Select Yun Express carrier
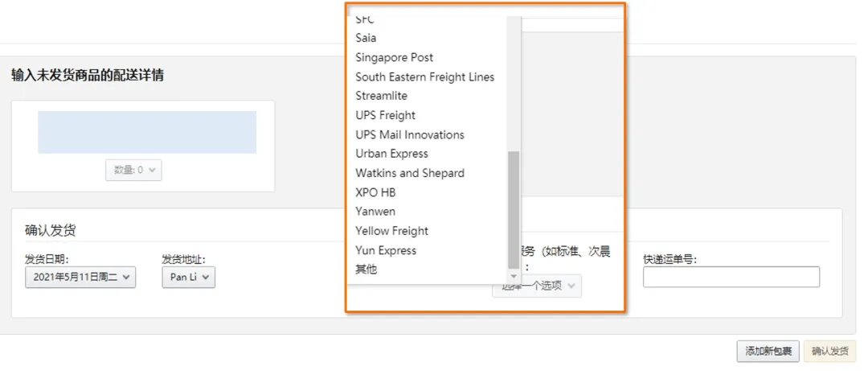 click(x=386, y=250)
